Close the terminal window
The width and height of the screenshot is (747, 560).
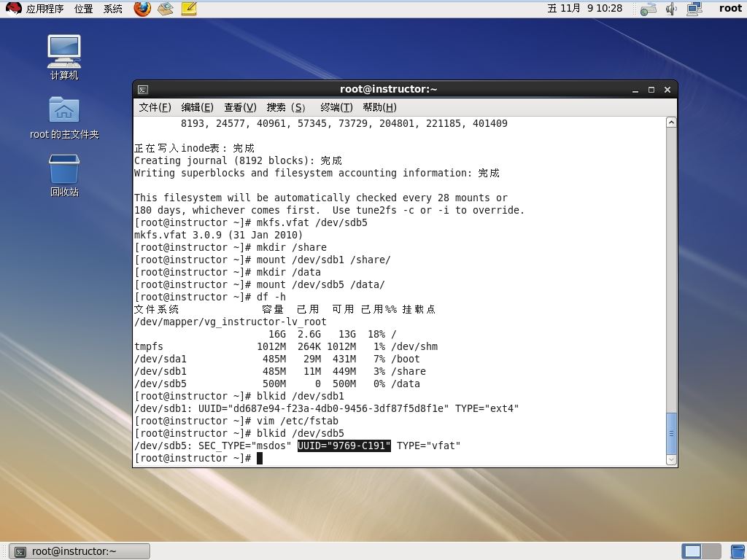667,90
